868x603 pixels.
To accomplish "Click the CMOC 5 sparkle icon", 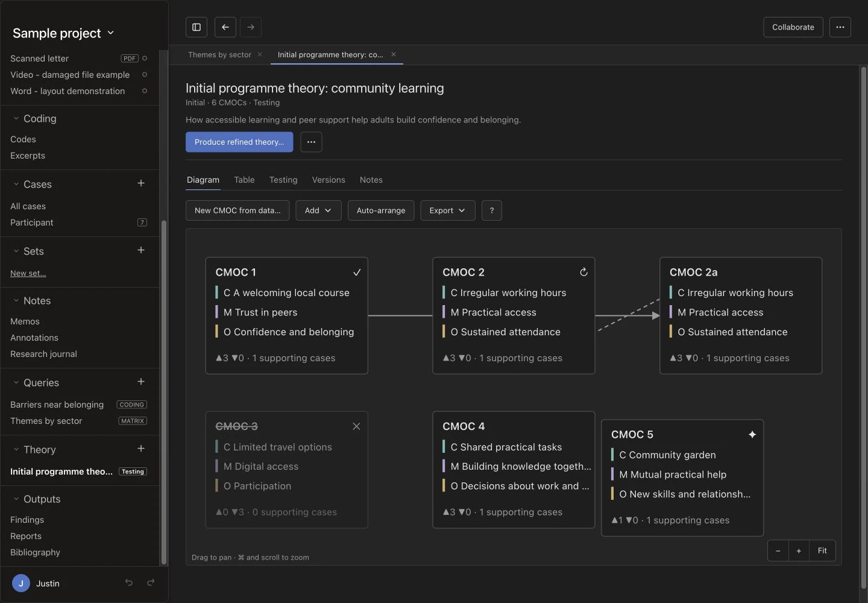I will pyautogui.click(x=752, y=435).
